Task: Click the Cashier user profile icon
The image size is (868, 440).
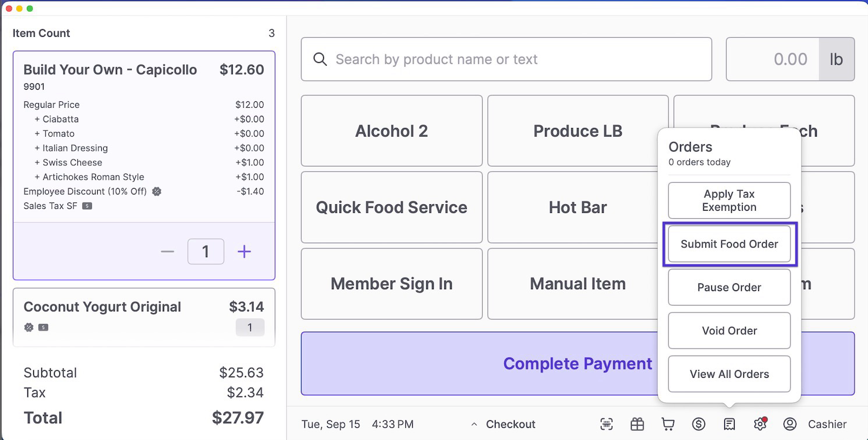Action: (789, 424)
